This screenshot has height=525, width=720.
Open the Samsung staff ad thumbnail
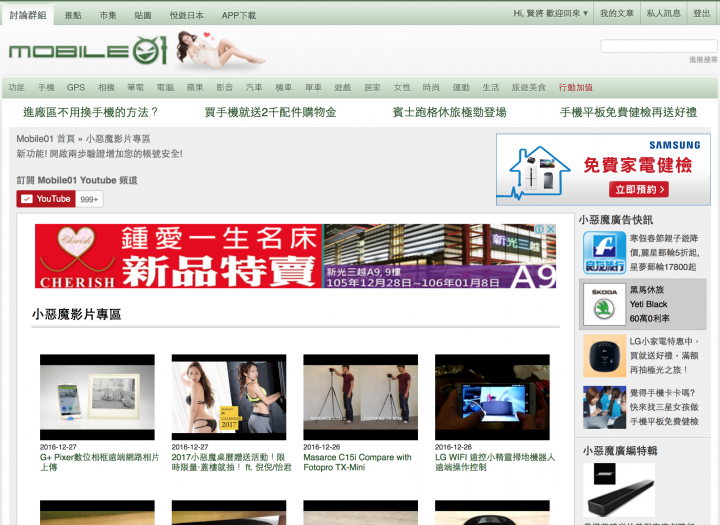tap(604, 407)
